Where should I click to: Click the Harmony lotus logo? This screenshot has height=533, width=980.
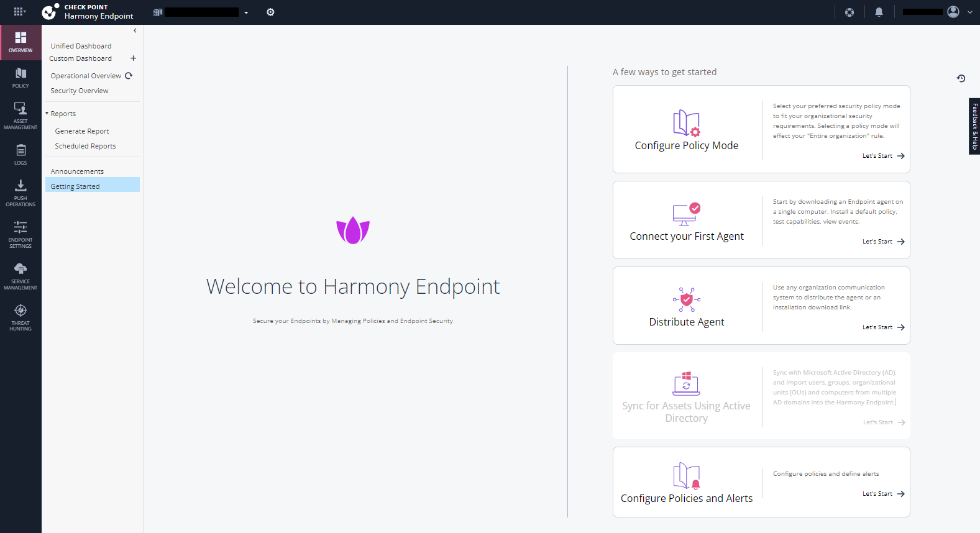[353, 230]
